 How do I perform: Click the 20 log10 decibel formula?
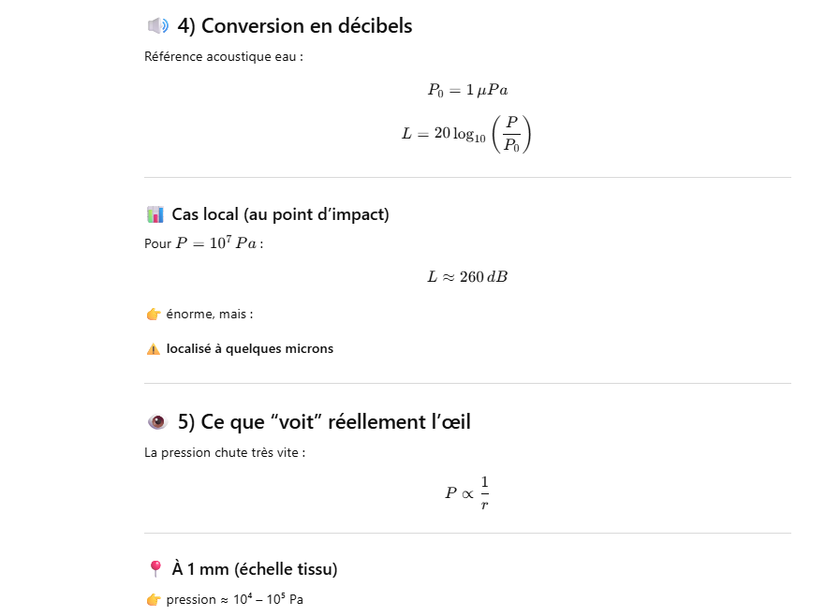[466, 134]
